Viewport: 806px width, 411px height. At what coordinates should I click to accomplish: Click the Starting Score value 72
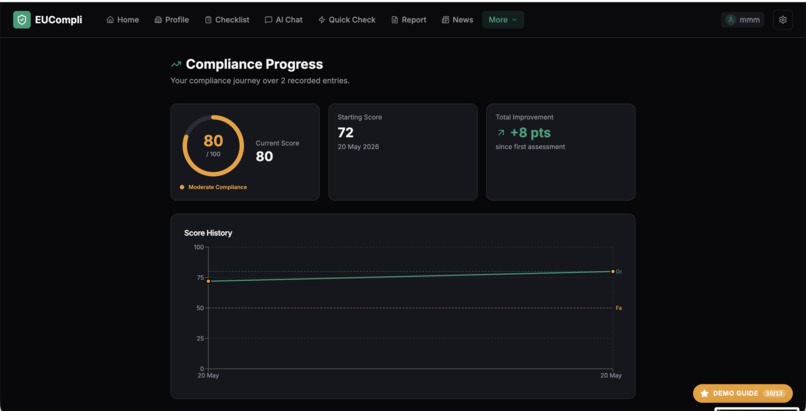point(345,133)
